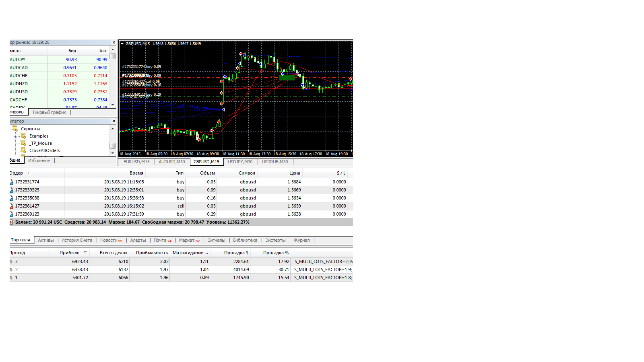The width and height of the screenshot is (644, 362).
Task: Select the Examples scripts folder icon
Action: tap(23, 136)
